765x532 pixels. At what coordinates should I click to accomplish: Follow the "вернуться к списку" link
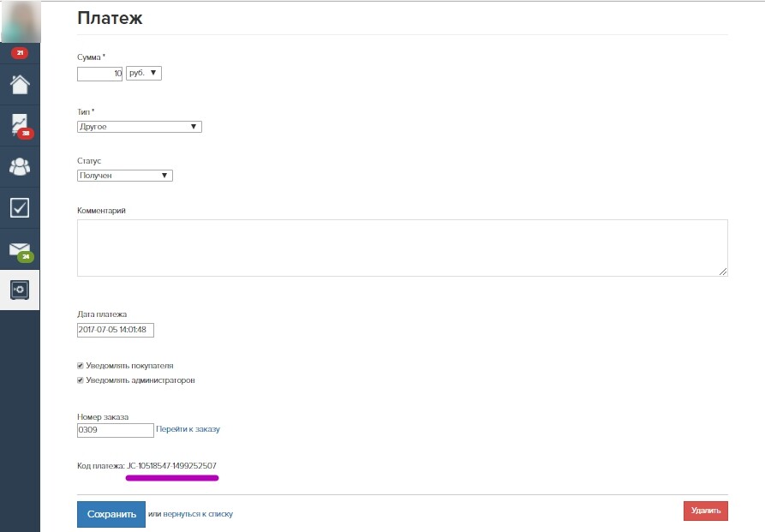(x=198, y=514)
